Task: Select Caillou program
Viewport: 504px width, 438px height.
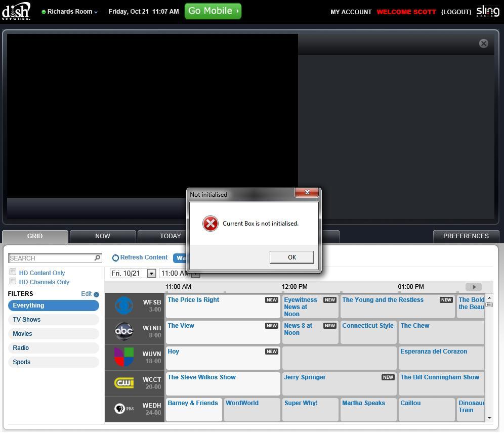Action: (x=427, y=409)
